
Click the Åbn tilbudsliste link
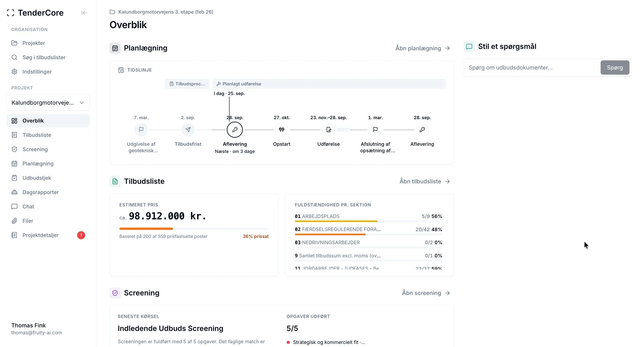425,181
